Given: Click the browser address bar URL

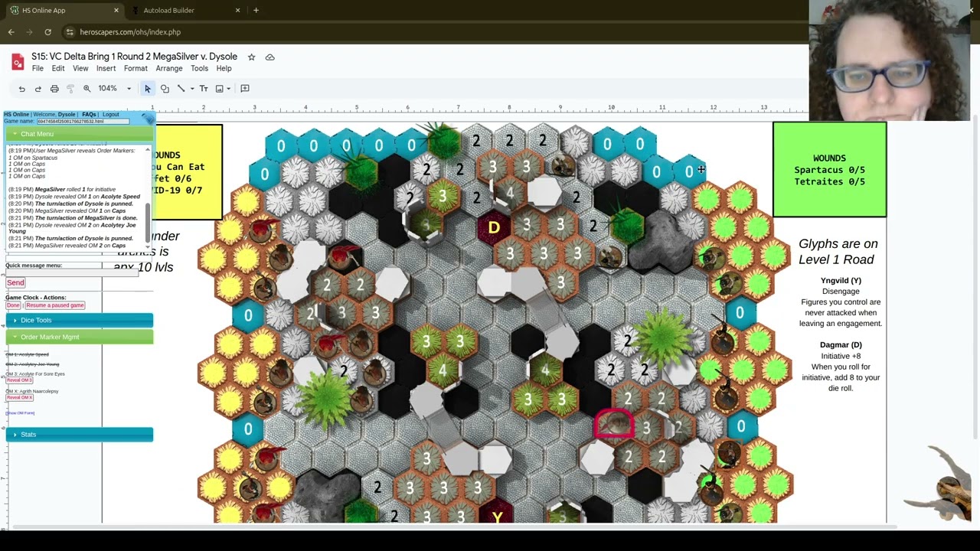Looking at the screenshot, I should pyautogui.click(x=130, y=32).
